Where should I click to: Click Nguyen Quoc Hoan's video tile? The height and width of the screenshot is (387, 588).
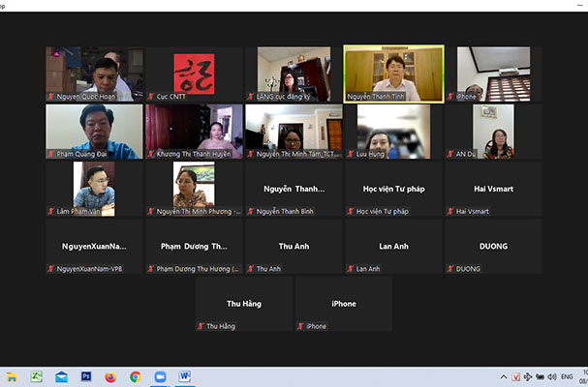click(x=94, y=74)
